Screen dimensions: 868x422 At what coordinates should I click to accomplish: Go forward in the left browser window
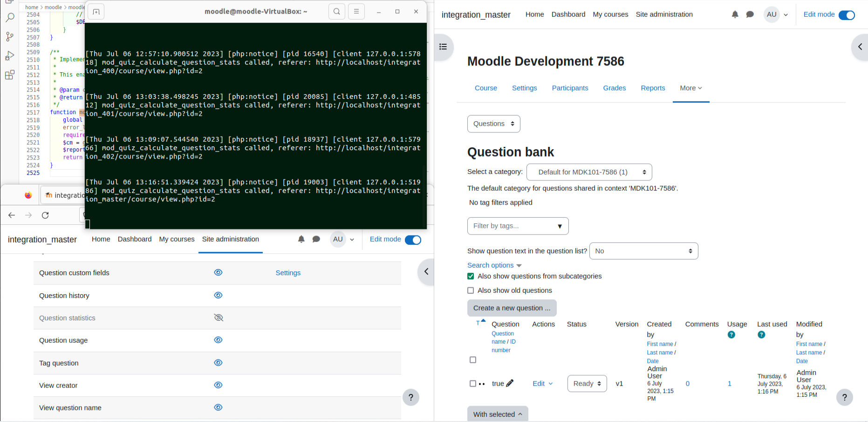coord(28,215)
